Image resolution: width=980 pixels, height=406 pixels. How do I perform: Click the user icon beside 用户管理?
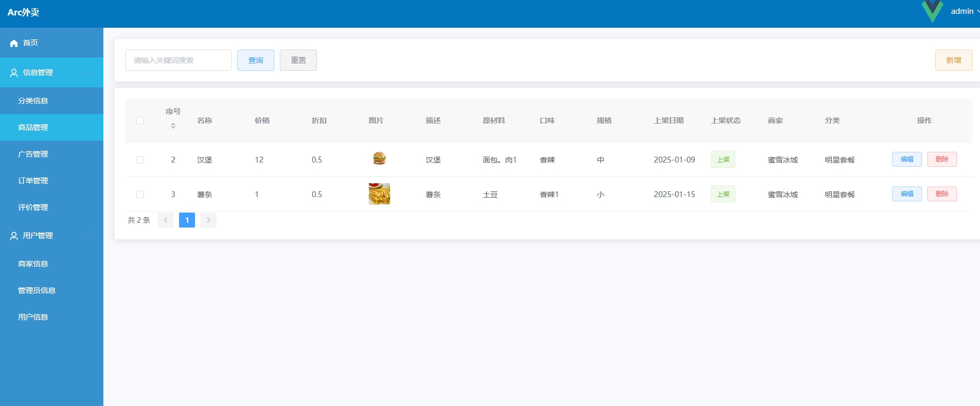[14, 236]
